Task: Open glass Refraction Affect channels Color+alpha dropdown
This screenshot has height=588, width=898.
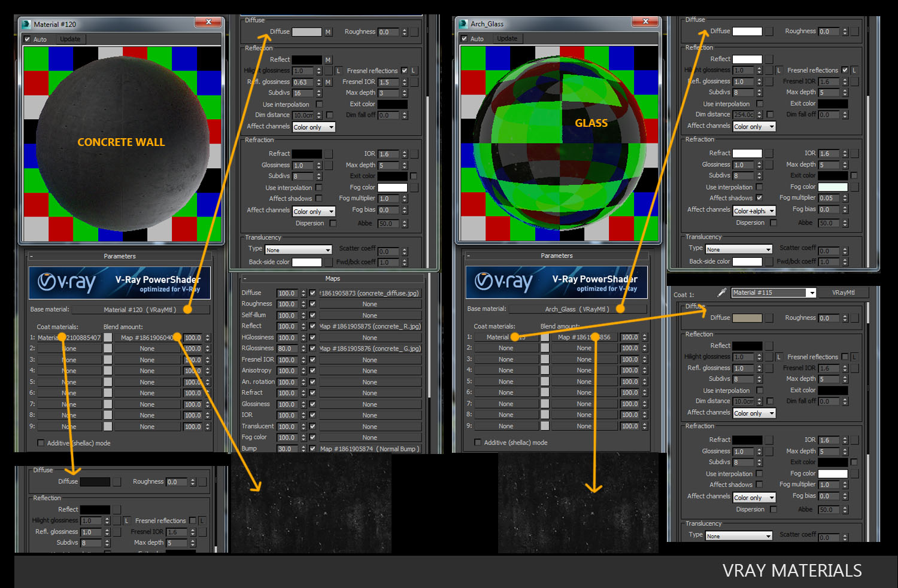Action: [x=754, y=211]
